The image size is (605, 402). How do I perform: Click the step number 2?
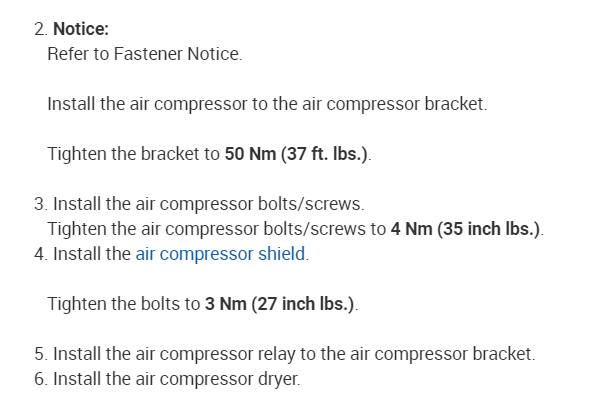point(38,29)
